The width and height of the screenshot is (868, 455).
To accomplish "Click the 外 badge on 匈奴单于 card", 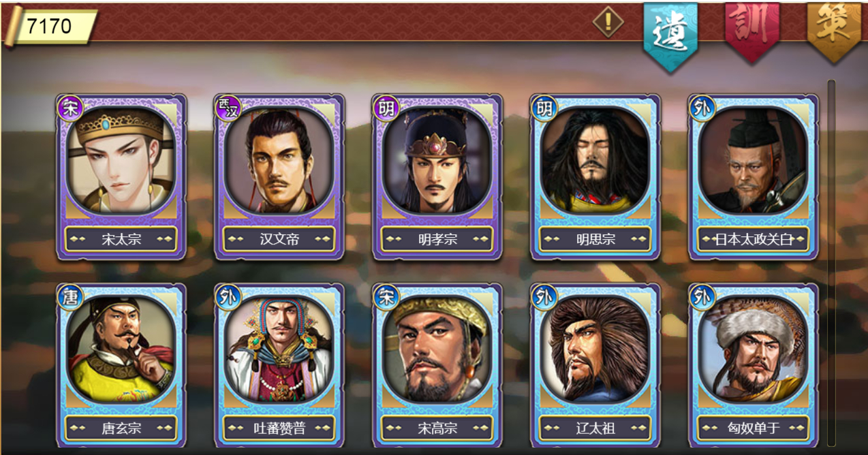I will (703, 297).
